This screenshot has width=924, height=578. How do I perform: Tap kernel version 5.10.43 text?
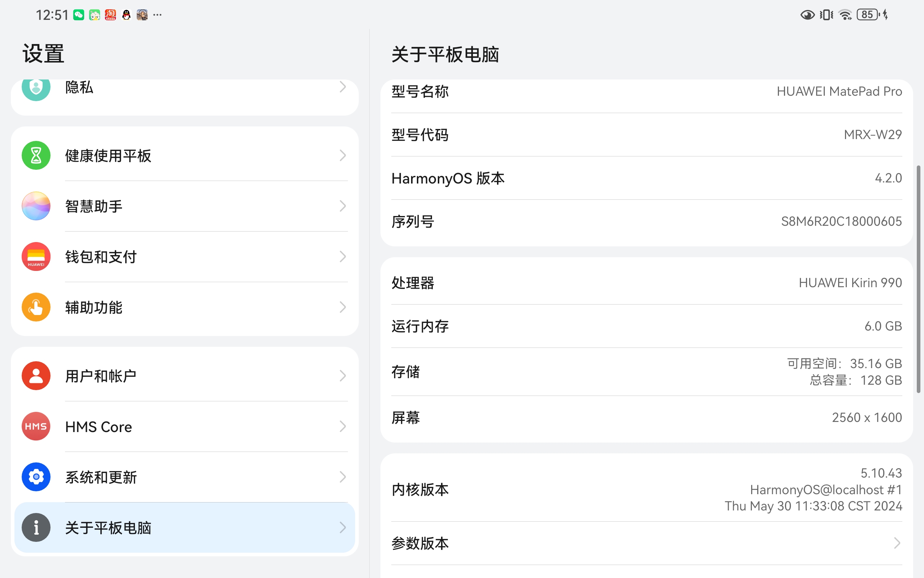pyautogui.click(x=881, y=473)
